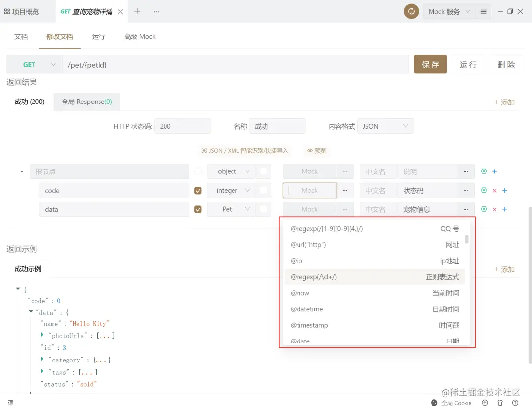Click 添加 link in 返回结果 section
Screen dimensions: 532x409
(x=504, y=102)
